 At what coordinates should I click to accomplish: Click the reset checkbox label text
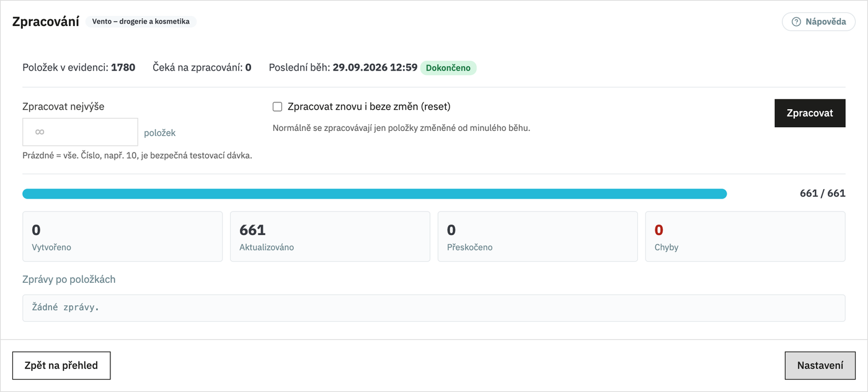point(369,107)
